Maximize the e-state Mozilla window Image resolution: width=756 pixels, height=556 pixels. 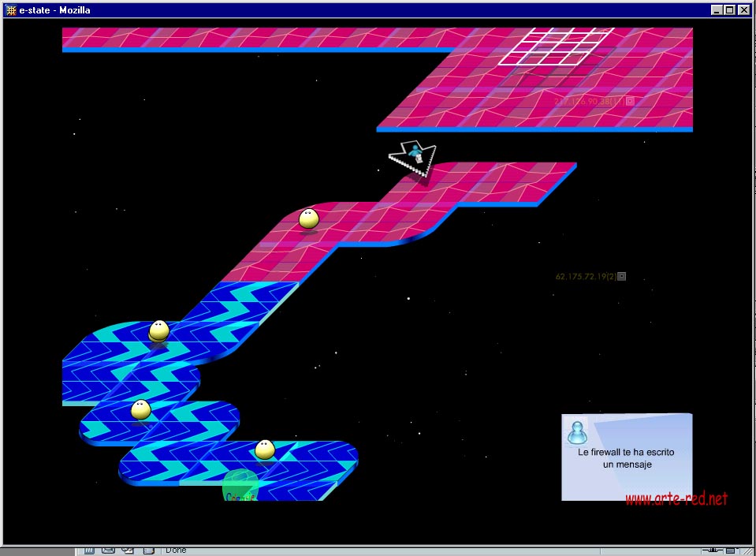(730, 10)
